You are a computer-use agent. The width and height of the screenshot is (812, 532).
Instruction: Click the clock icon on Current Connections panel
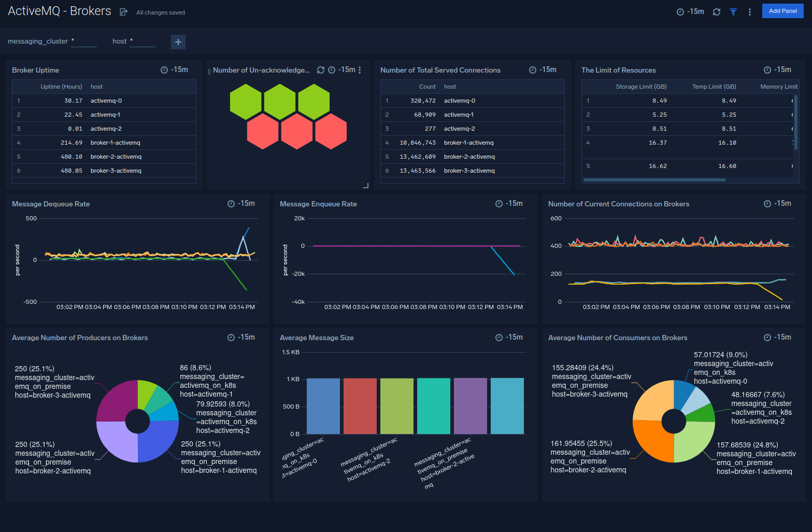pyautogui.click(x=766, y=203)
